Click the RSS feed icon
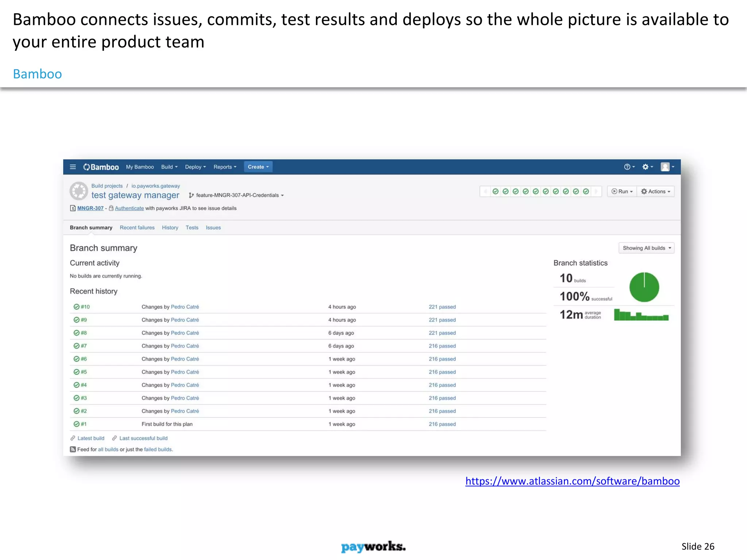 (73, 450)
